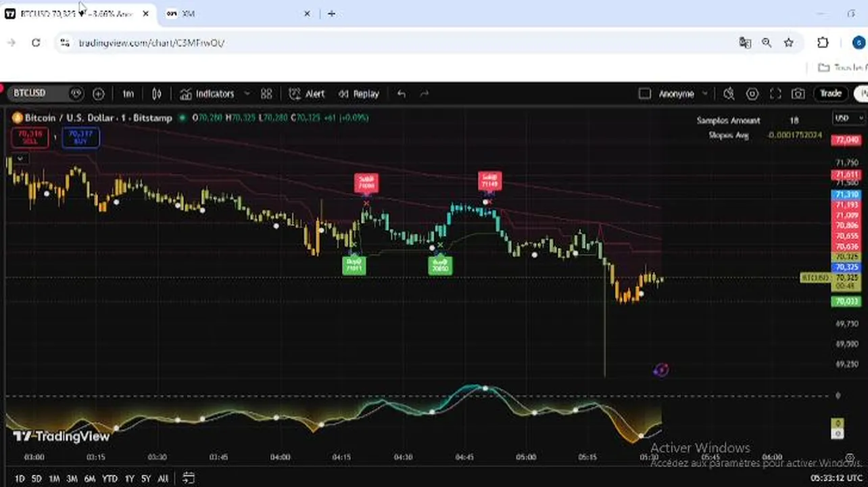
Task: Open the go-to-date calendar icon
Action: tap(189, 478)
